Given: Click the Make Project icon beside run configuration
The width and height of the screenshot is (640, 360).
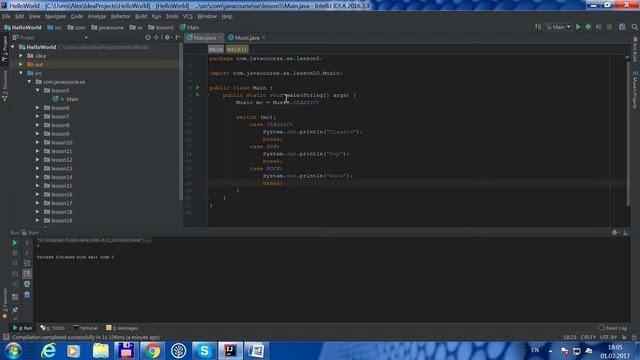Looking at the screenshot, I should pos(538,27).
